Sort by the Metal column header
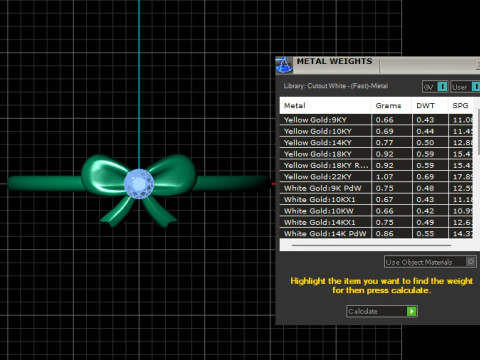480x360 pixels. pos(325,106)
